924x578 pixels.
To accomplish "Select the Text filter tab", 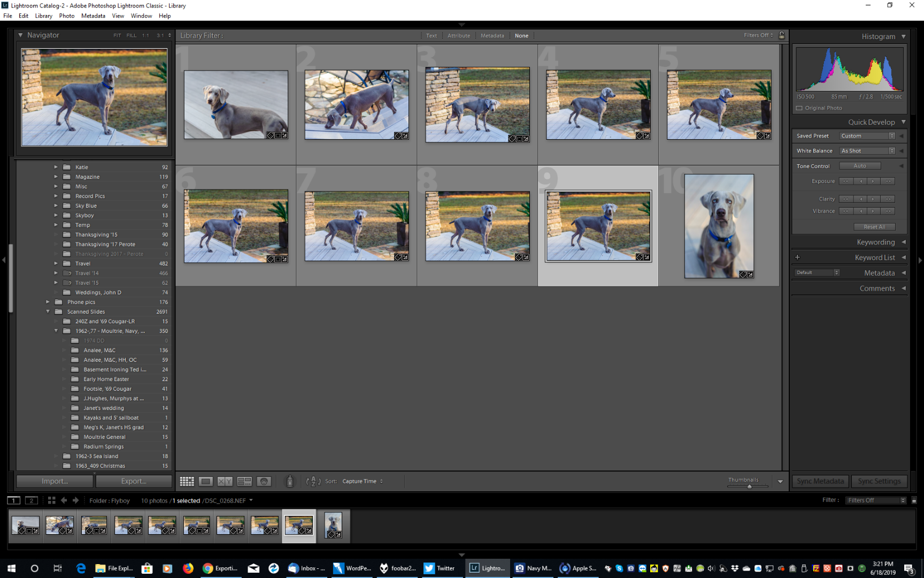I will [432, 36].
